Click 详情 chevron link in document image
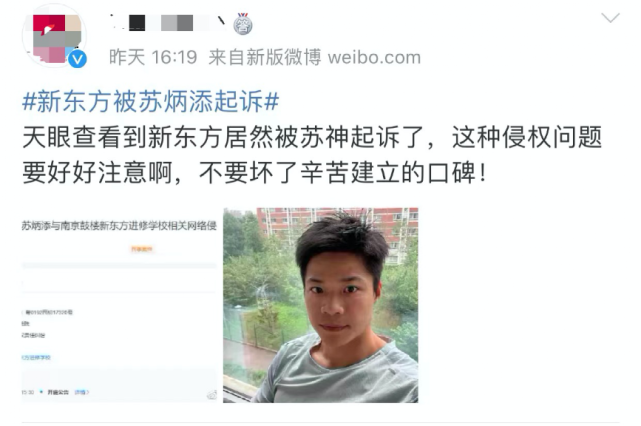Screen dimensions: 641x426 click(x=82, y=392)
